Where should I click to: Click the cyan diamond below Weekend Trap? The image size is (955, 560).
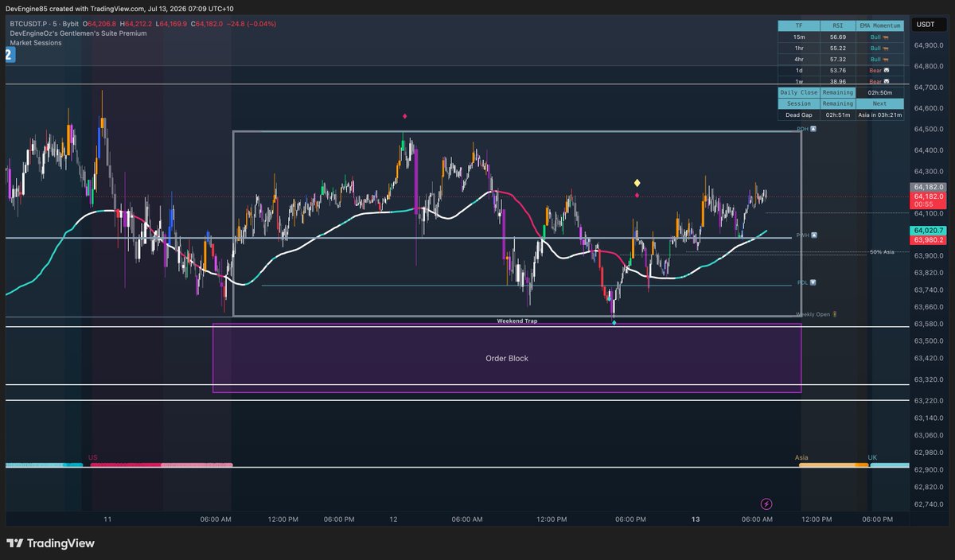[614, 325]
